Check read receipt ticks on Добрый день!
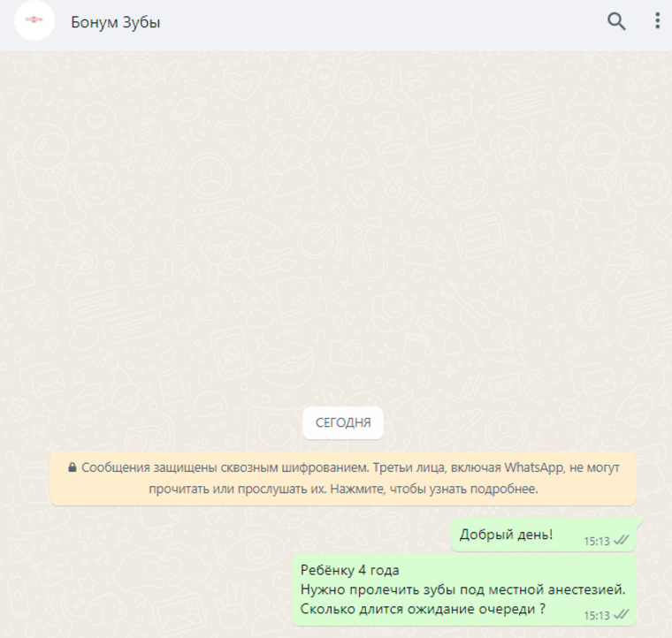 tap(621, 541)
